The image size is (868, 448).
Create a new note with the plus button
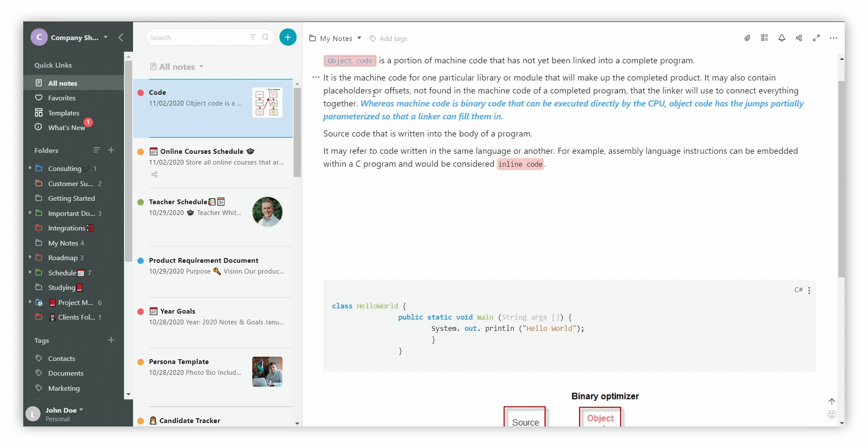coord(288,37)
